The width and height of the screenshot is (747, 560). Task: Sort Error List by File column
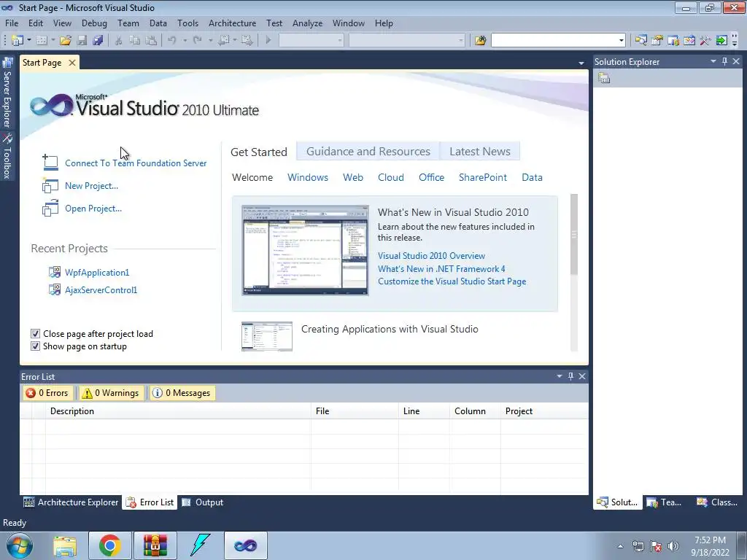point(355,411)
